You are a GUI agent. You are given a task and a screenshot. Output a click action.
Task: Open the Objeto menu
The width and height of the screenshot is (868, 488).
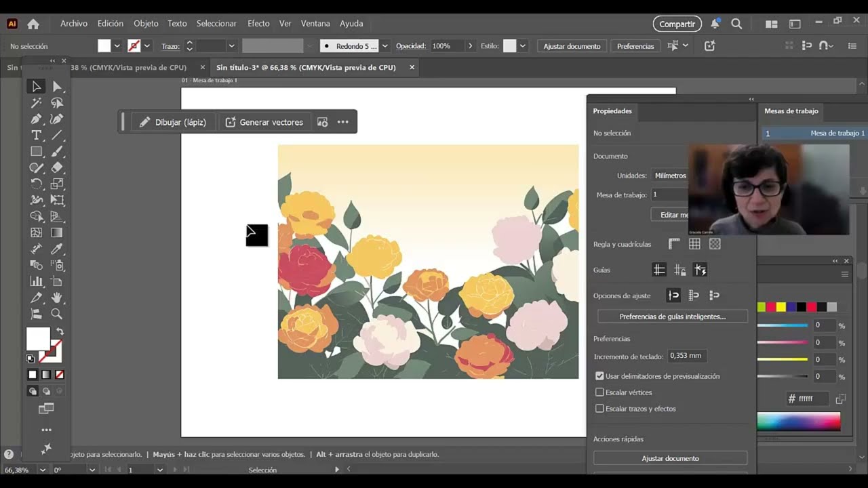tap(146, 24)
